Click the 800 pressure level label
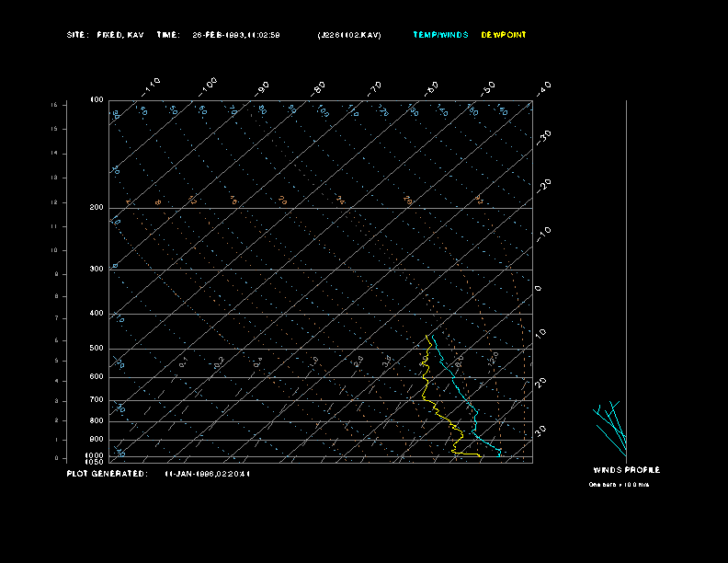The height and width of the screenshot is (563, 728). tap(97, 420)
